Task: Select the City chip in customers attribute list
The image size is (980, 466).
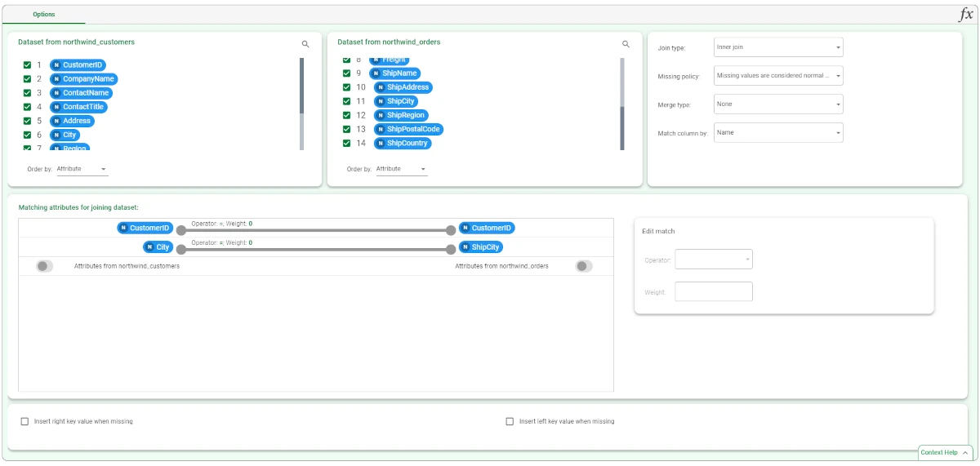Action: coord(65,135)
